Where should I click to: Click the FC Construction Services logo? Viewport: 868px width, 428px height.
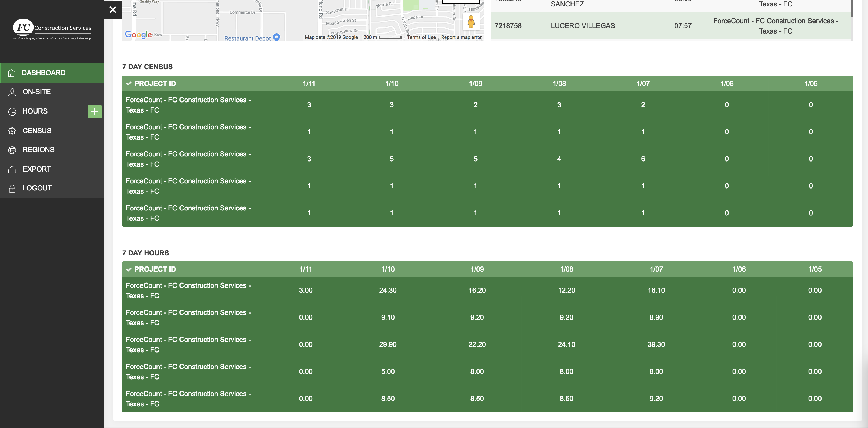tap(52, 29)
